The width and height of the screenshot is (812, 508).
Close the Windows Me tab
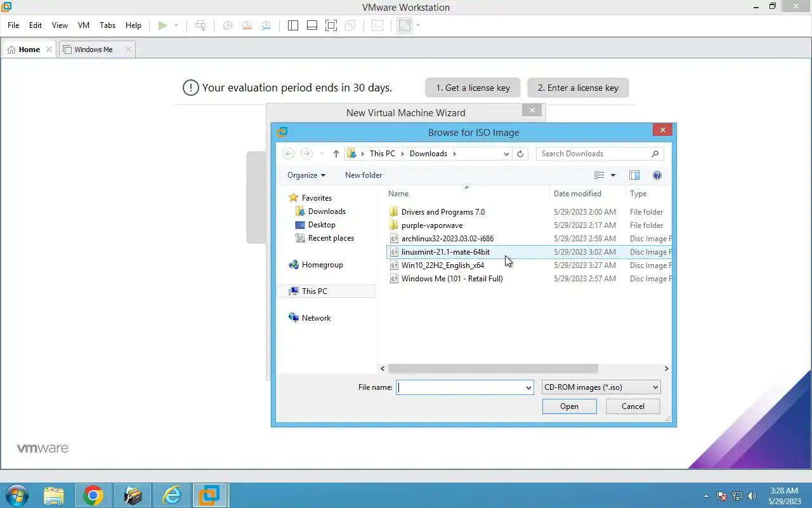click(128, 50)
